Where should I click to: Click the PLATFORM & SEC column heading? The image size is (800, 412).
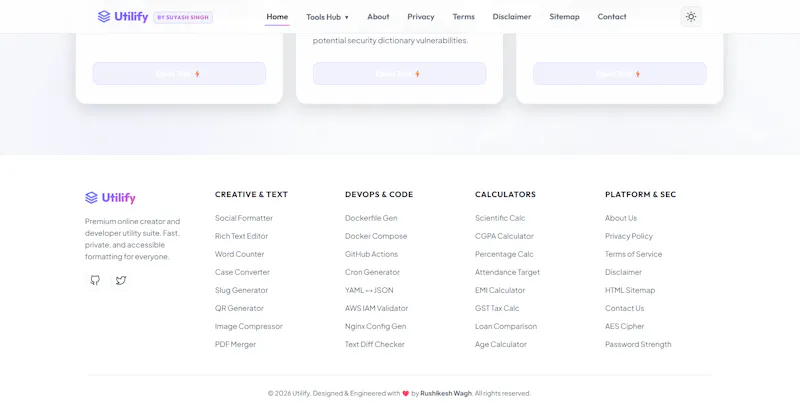tap(640, 194)
